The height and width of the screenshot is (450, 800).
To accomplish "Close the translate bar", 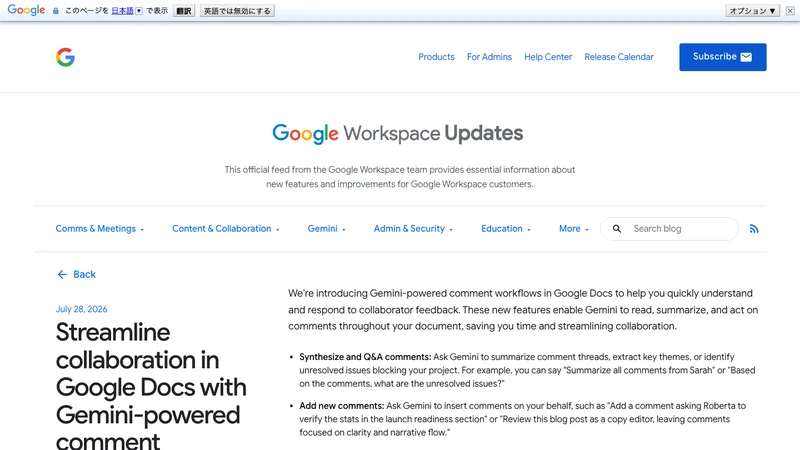I will pos(790,11).
